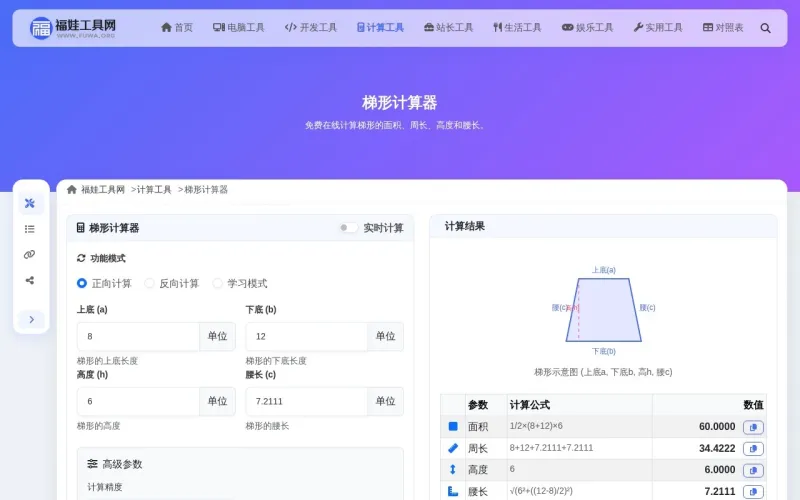This screenshot has width=800, height=500.
Task: Open the search magnifier icon in navbar
Action: coord(765,28)
